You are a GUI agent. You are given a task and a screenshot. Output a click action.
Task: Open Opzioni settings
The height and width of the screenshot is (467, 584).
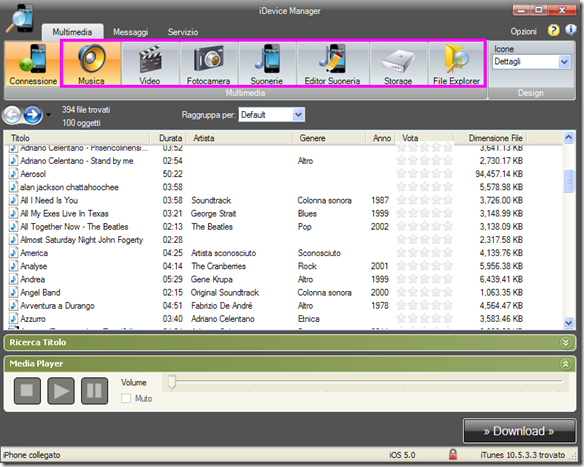(523, 31)
